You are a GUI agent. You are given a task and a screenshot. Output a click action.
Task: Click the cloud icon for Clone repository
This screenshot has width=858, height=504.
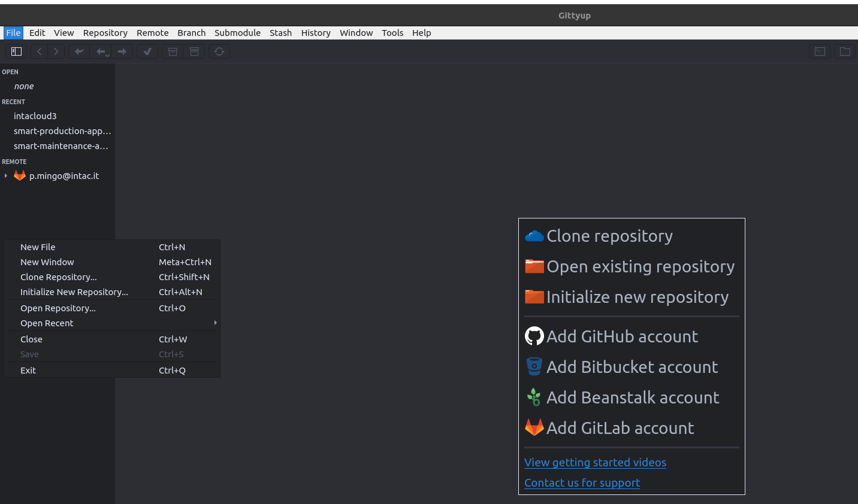534,236
